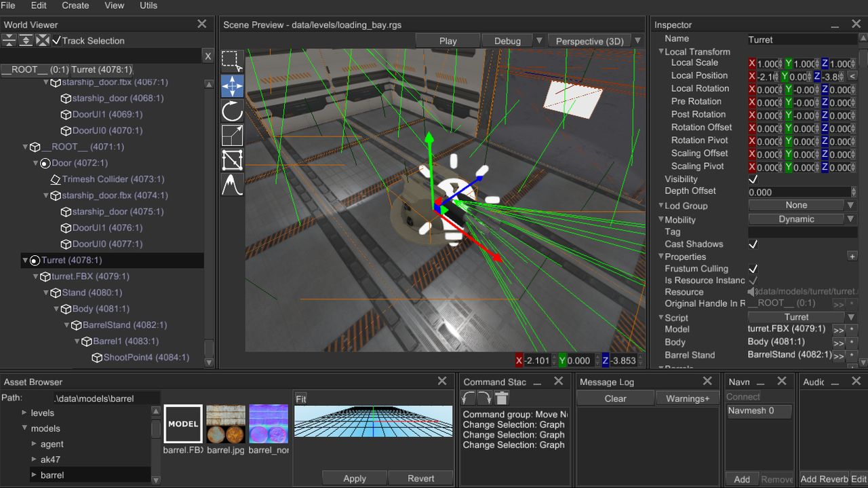The width and height of the screenshot is (868, 488).
Task: Open the Create menu
Action: click(x=75, y=5)
